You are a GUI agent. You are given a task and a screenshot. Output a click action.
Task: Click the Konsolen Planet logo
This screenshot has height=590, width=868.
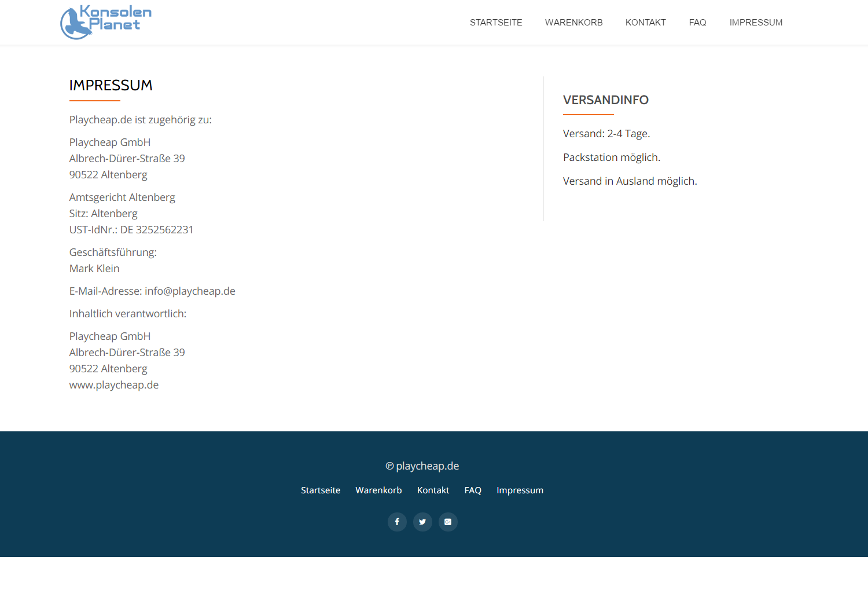pyautogui.click(x=106, y=22)
